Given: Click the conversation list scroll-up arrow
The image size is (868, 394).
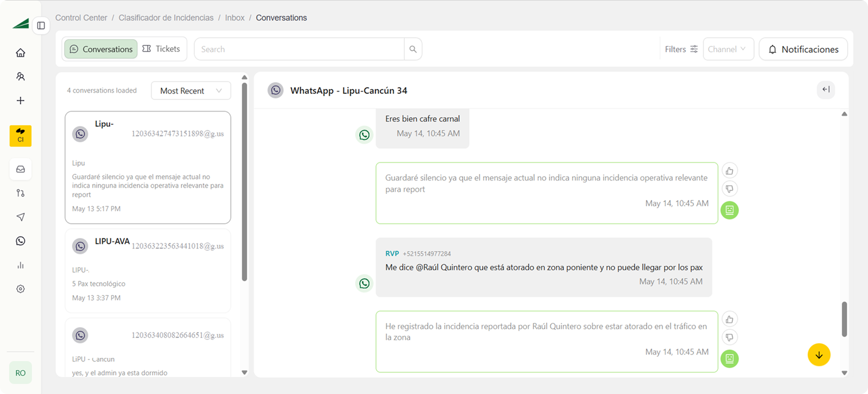Looking at the screenshot, I should (x=244, y=77).
